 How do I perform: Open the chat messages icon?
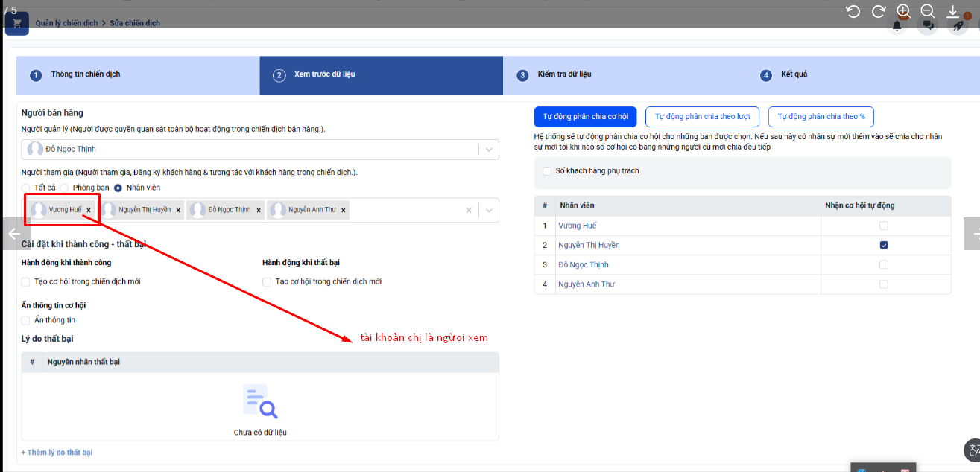[x=928, y=26]
